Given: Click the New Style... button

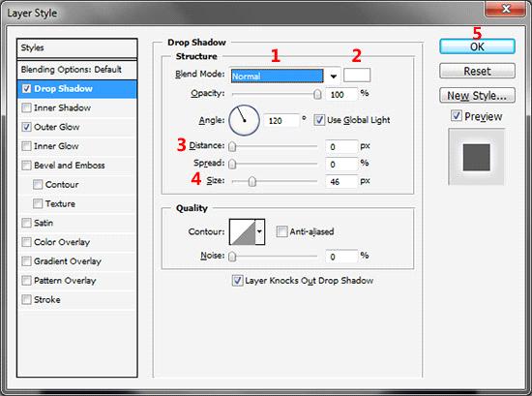Looking at the screenshot, I should [x=477, y=96].
